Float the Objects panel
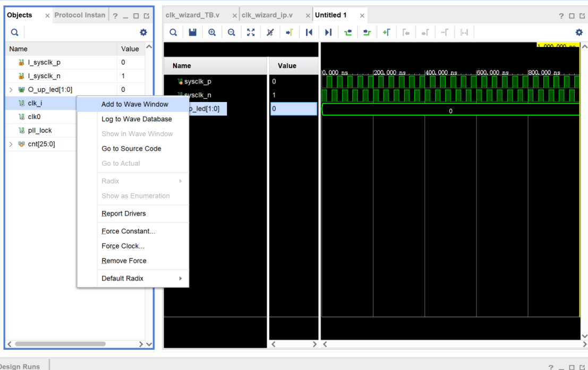This screenshot has height=370, width=588. point(147,16)
